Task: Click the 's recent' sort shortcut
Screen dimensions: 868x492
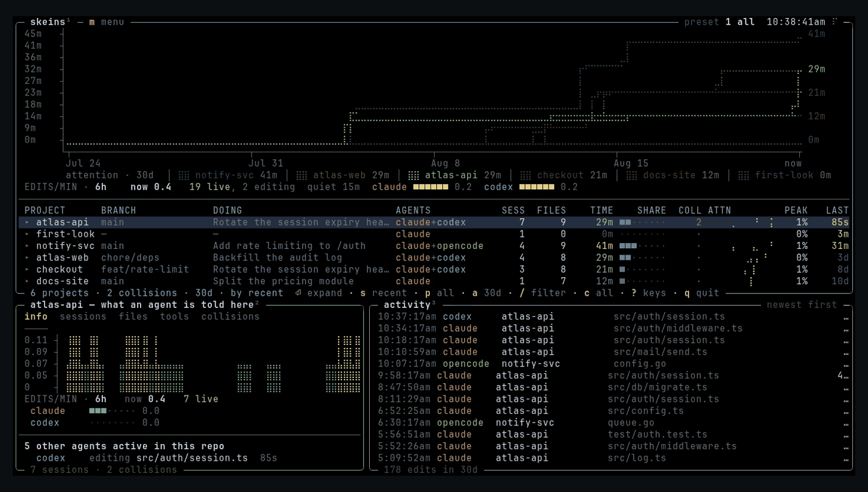Action: click(x=384, y=293)
